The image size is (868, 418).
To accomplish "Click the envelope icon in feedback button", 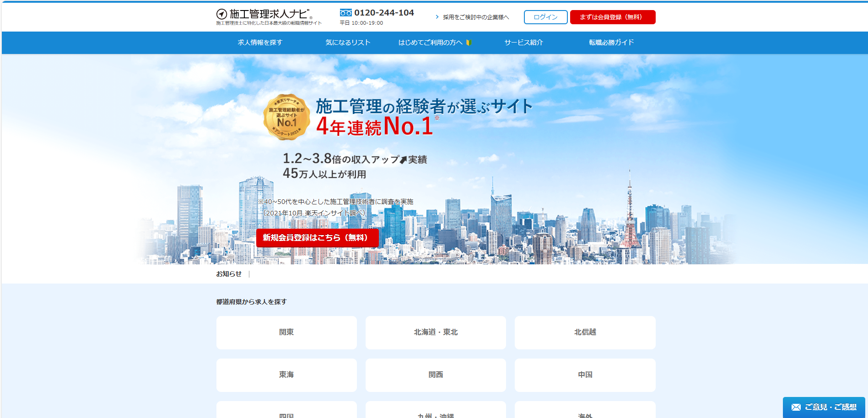I will point(796,407).
